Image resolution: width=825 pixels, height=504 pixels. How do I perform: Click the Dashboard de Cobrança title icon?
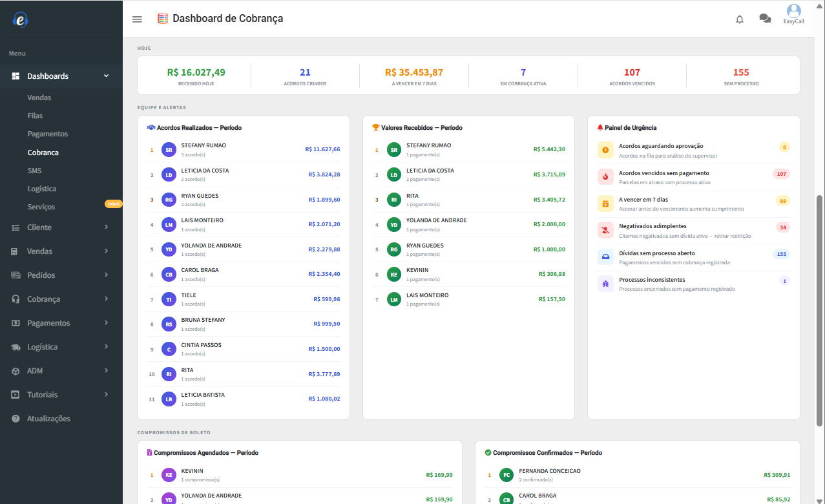click(x=163, y=19)
